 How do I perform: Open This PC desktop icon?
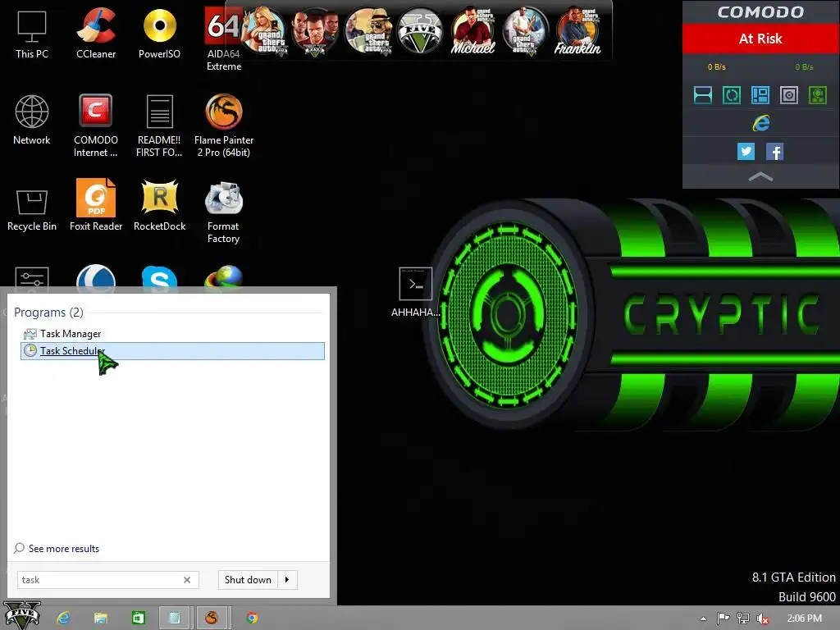tap(32, 33)
